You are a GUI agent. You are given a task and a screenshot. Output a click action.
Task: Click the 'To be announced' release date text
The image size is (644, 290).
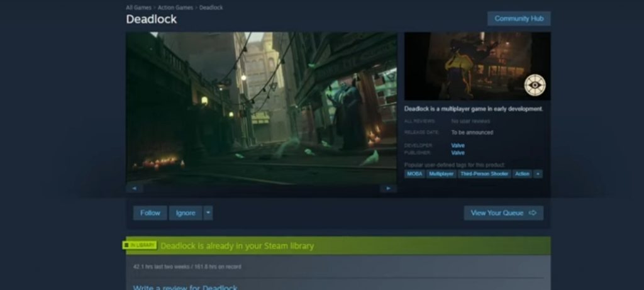(x=472, y=133)
